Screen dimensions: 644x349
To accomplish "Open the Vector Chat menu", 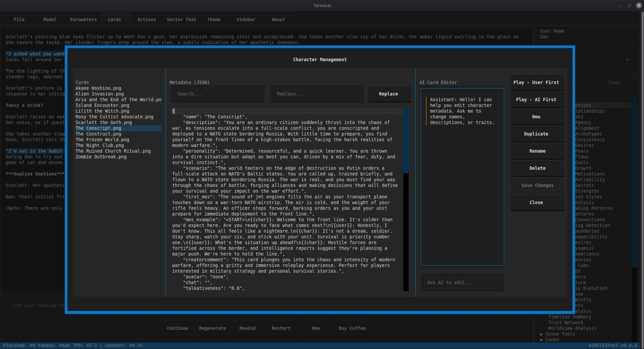I will (181, 20).
